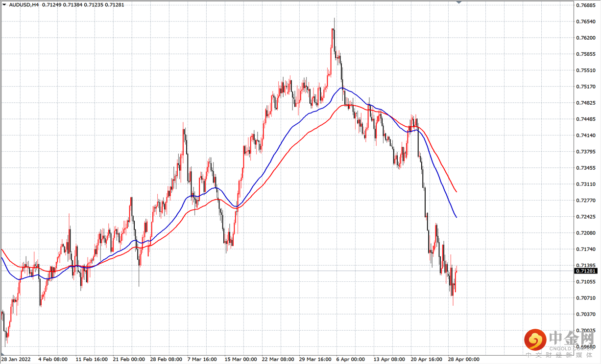This screenshot has width=601, height=364.
Task: Click the 22 Mar 08:00 time label
Action: point(278,359)
